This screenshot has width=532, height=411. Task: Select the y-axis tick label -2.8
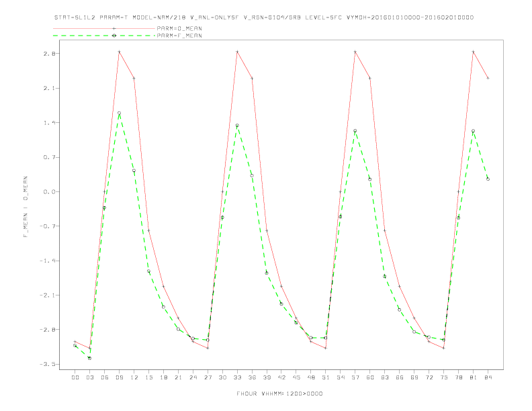coord(47,330)
